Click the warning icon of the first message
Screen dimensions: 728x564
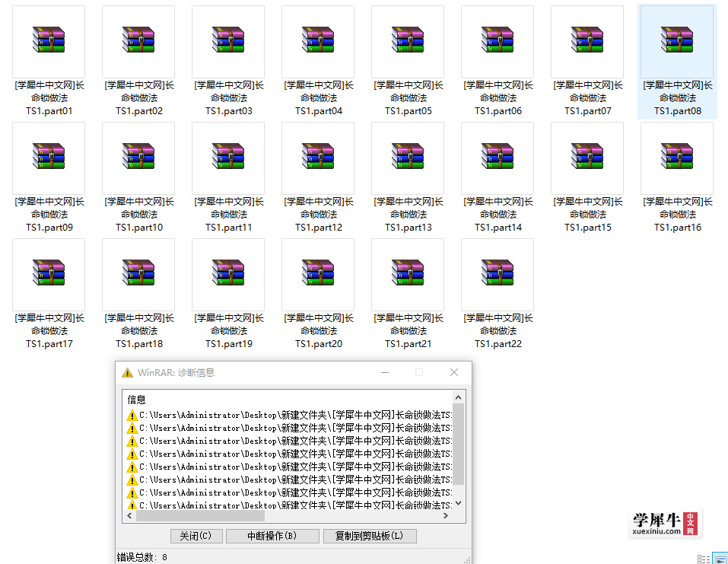pos(132,415)
